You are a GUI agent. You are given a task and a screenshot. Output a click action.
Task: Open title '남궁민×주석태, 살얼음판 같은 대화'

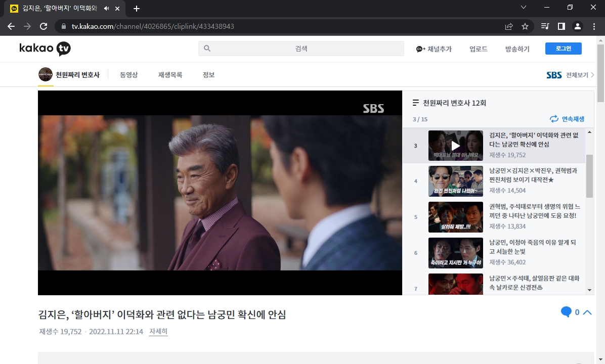pos(534,283)
